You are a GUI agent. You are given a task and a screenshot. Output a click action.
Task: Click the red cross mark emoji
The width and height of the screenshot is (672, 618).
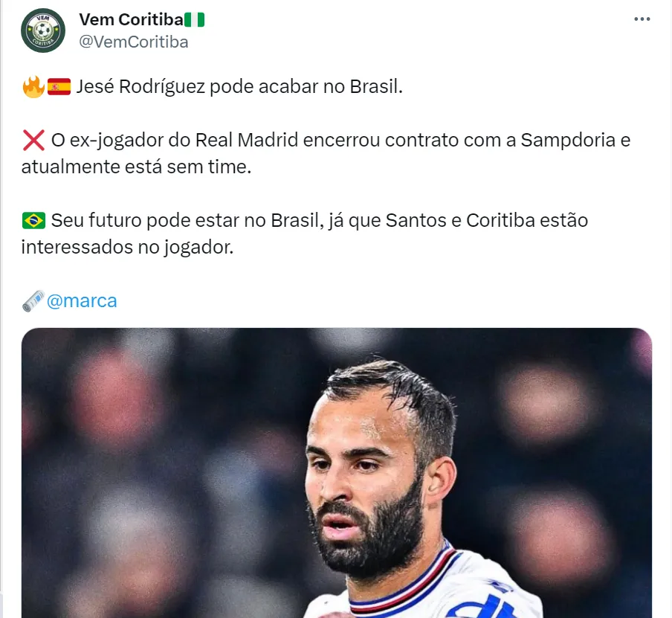[33, 141]
